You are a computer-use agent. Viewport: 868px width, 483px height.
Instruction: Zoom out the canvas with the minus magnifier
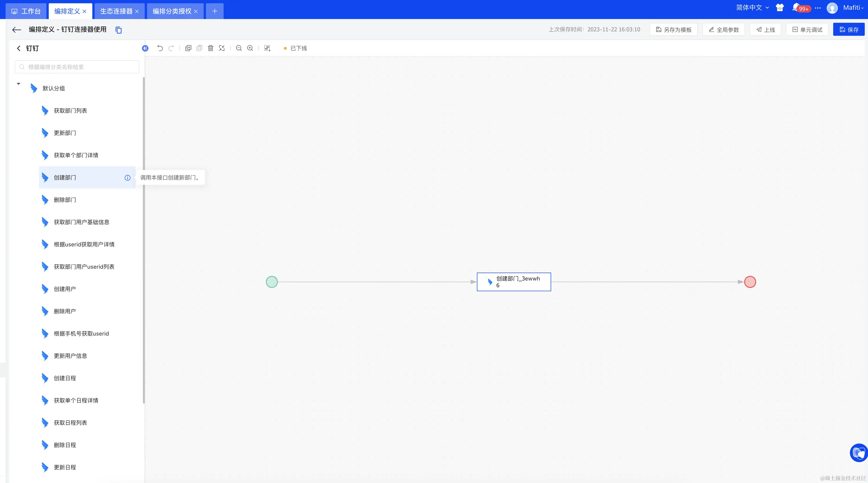coord(239,48)
